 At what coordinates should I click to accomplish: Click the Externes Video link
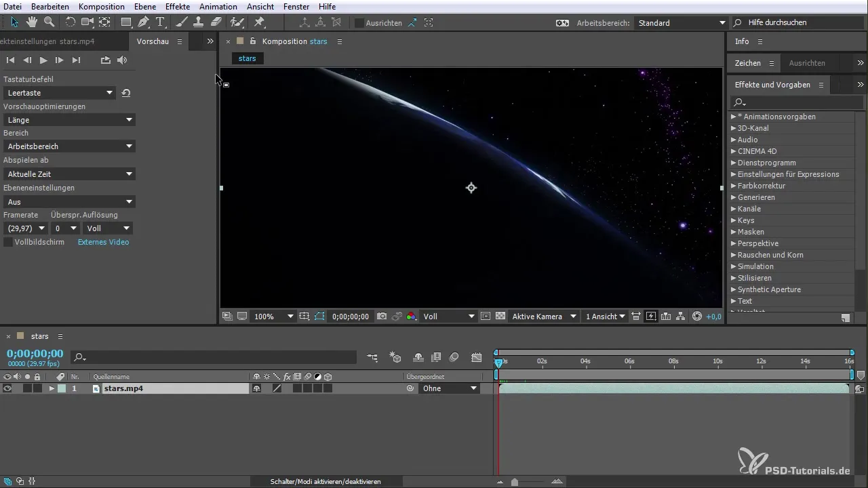pyautogui.click(x=103, y=242)
